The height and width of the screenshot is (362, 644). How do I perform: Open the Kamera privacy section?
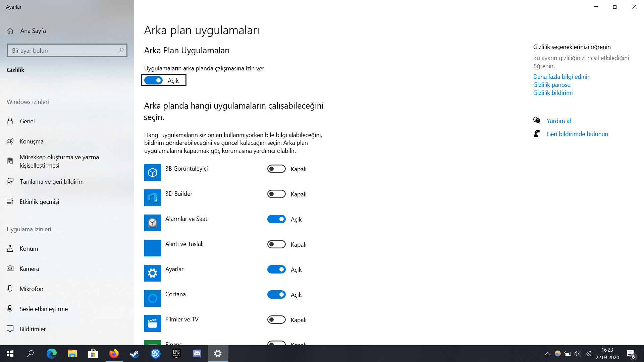pos(29,269)
